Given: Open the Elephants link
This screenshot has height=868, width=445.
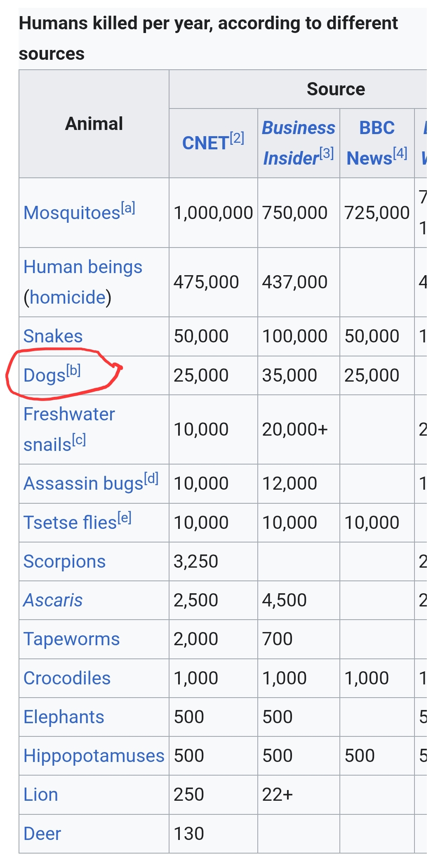Looking at the screenshot, I should [x=64, y=717].
